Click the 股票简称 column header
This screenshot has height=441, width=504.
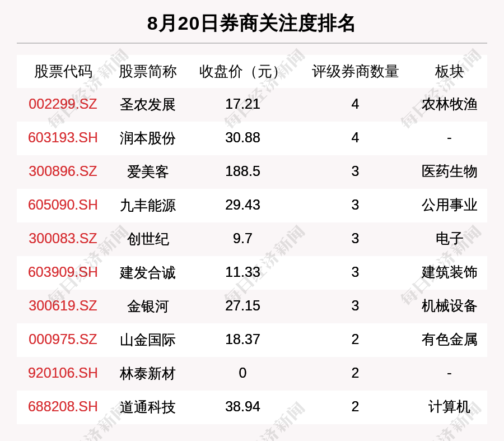click(147, 71)
